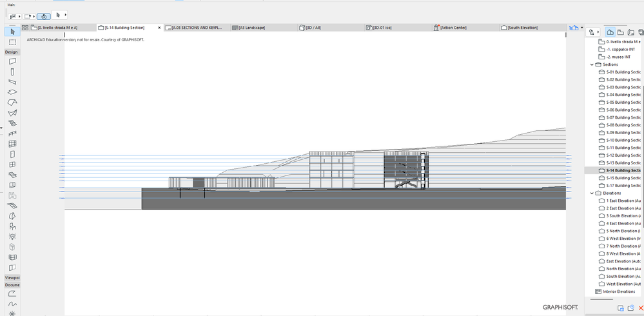Screen dimensions: 644x316
Task: Open S-09 Building Section in Navigator
Action: [x=620, y=133]
